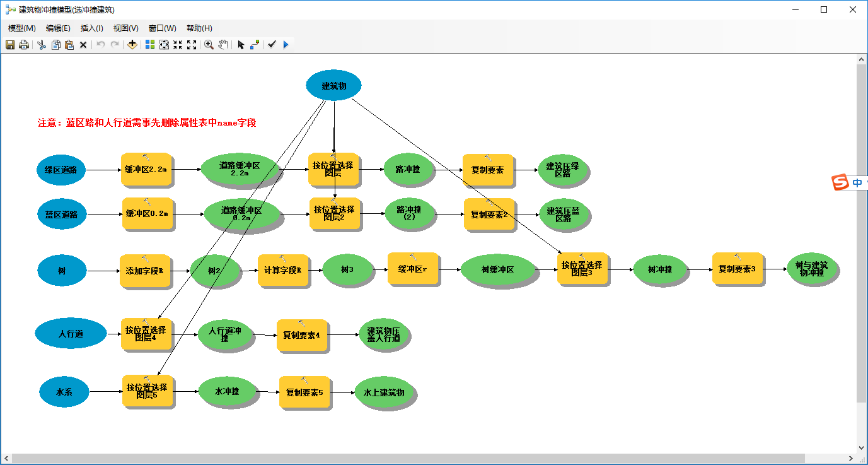Screen dimensions: 868x465
Task: Select the 建筑物 input oval
Action: pos(333,85)
